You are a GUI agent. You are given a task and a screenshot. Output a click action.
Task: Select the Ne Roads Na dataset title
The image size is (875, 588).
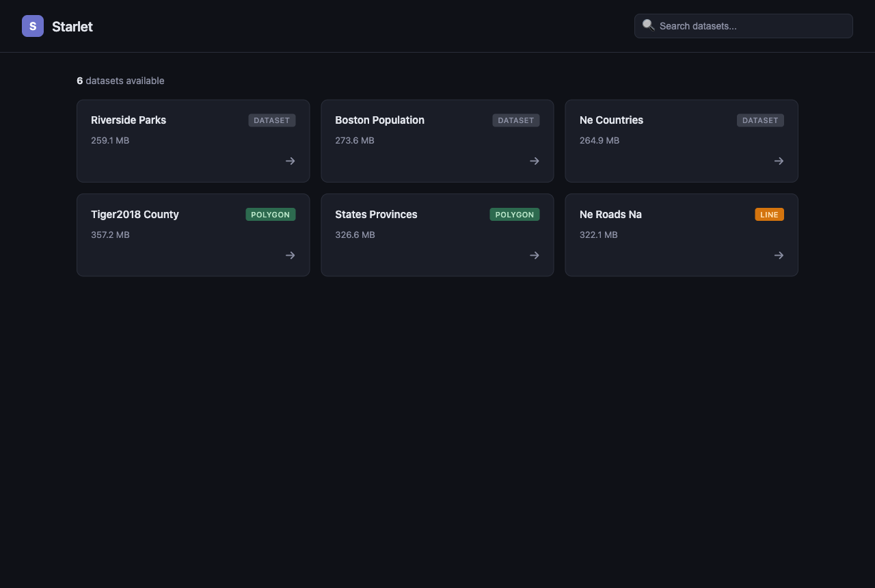610,214
